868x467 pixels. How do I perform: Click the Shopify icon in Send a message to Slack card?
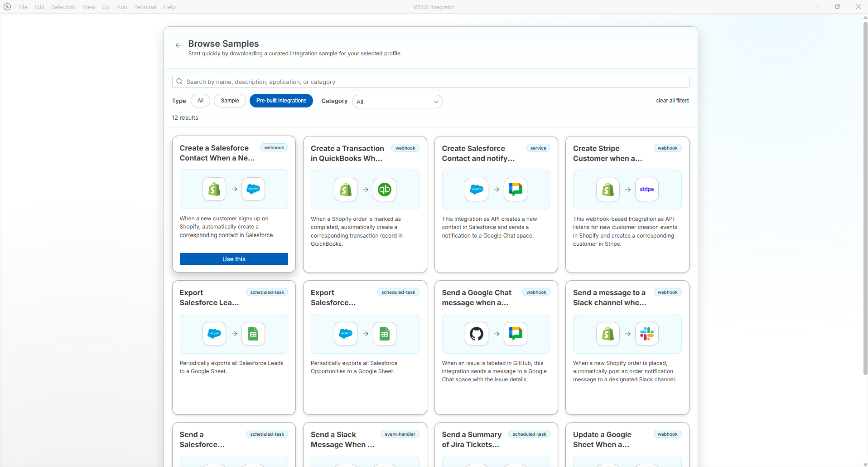(x=608, y=334)
